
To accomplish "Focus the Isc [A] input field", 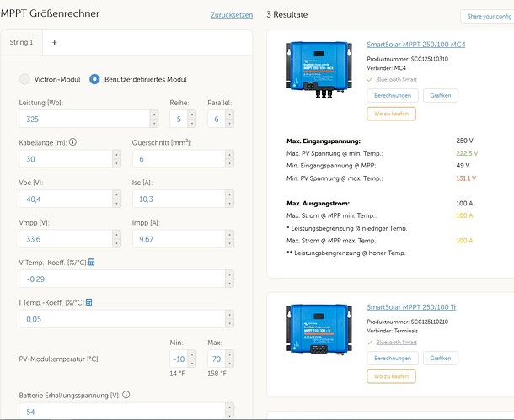I will [179, 199].
